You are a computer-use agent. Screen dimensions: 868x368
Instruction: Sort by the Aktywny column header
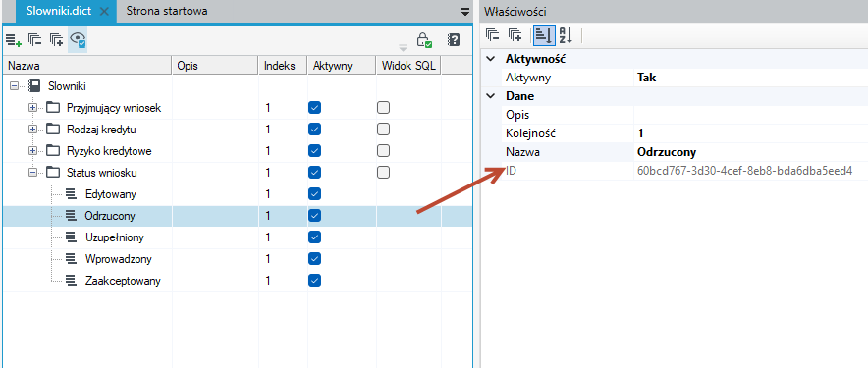(342, 66)
